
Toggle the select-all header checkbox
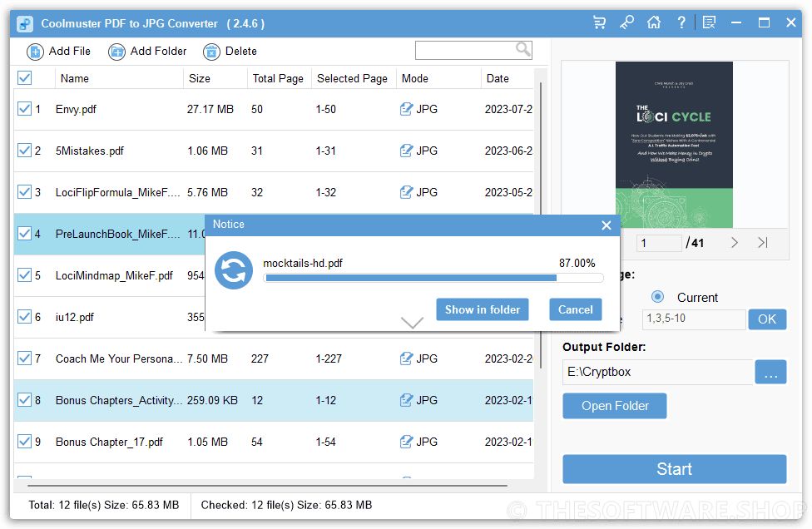(x=24, y=77)
